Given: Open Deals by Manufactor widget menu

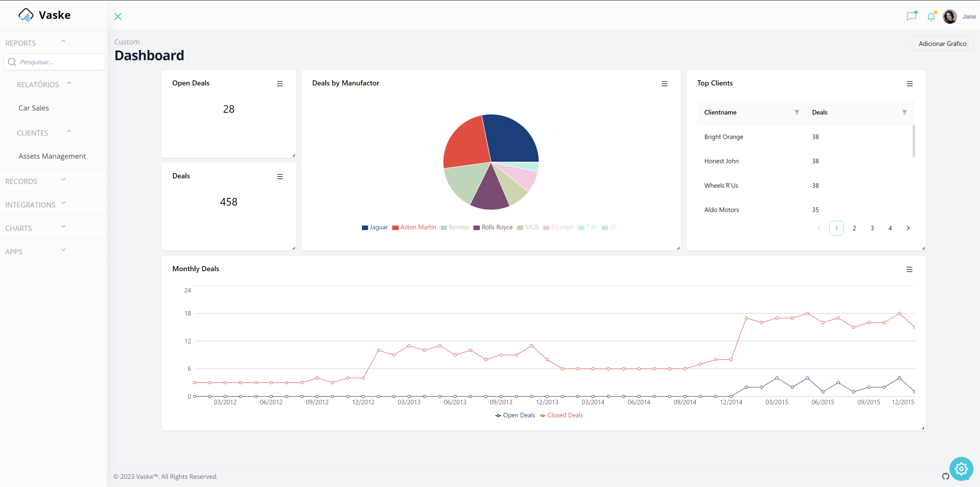Looking at the screenshot, I should click(664, 84).
